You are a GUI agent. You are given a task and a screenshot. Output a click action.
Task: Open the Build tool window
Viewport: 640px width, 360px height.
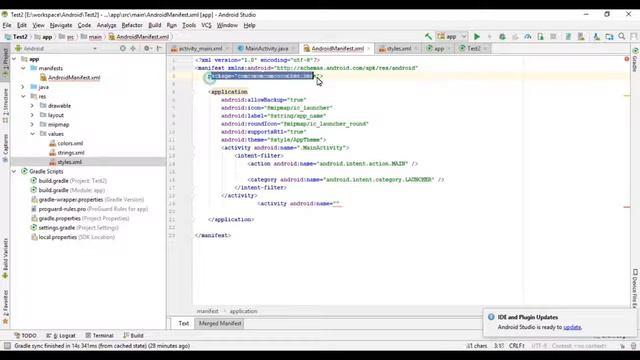133,336
